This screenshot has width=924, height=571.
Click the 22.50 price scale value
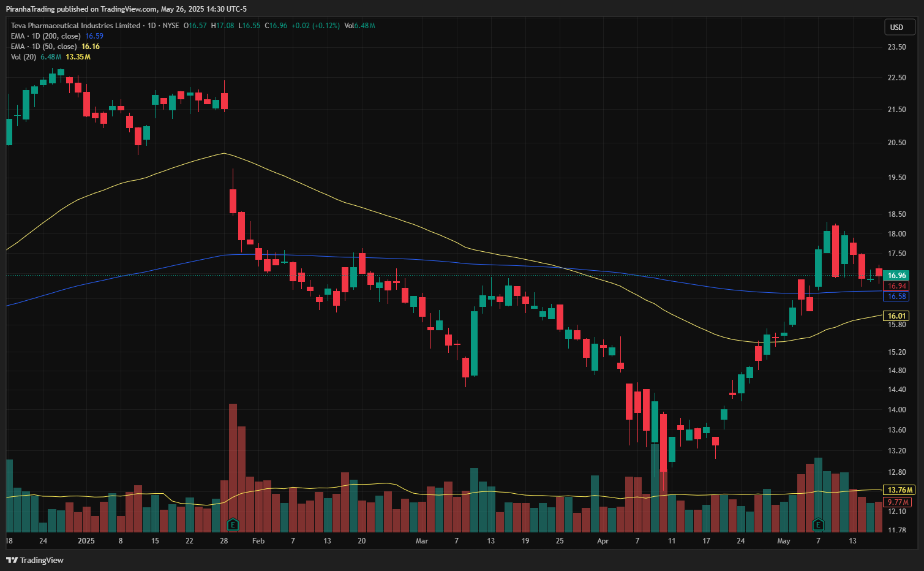point(896,78)
